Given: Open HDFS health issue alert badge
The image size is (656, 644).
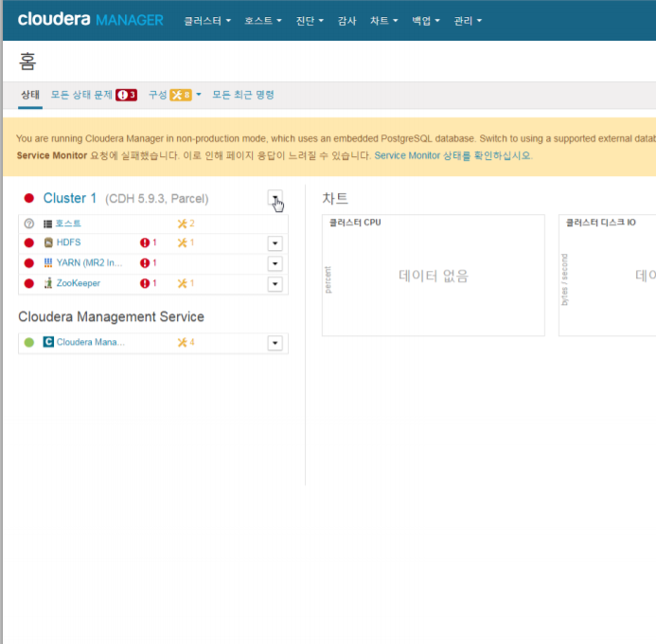Looking at the screenshot, I should (148, 242).
